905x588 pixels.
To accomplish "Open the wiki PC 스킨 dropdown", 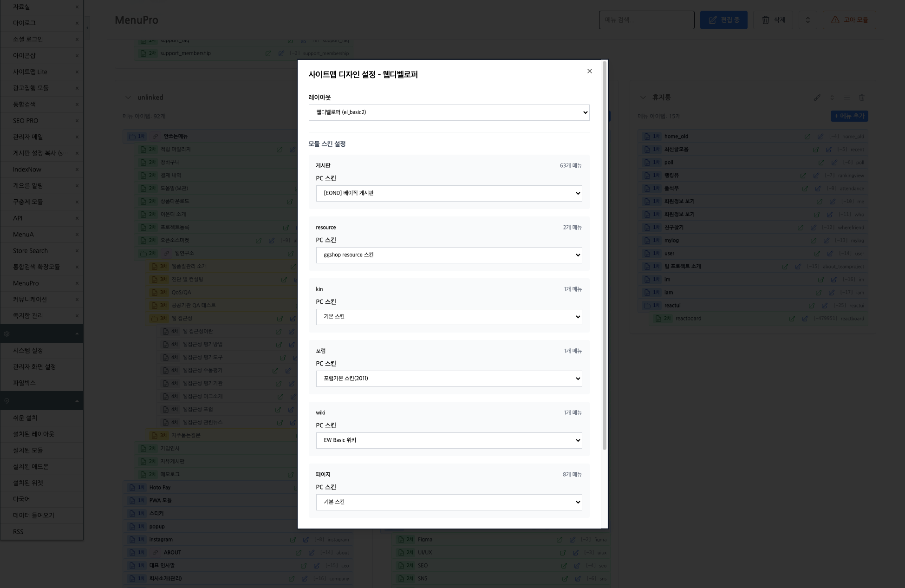I will (449, 440).
